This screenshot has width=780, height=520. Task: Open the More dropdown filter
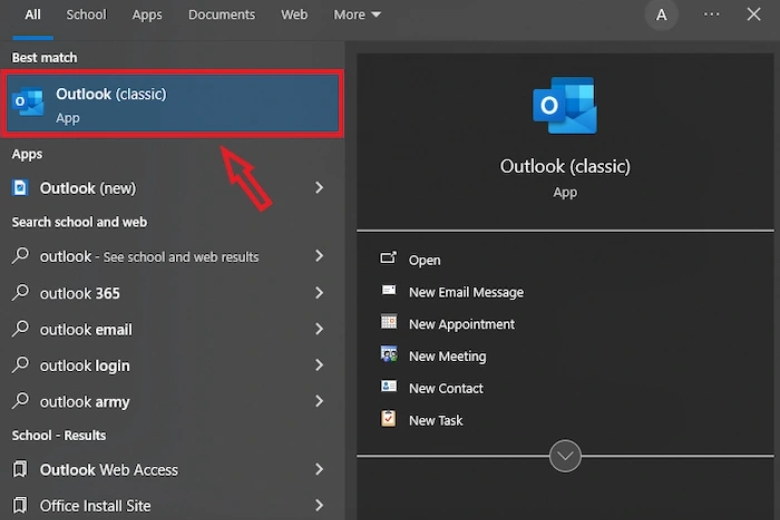pyautogui.click(x=357, y=15)
